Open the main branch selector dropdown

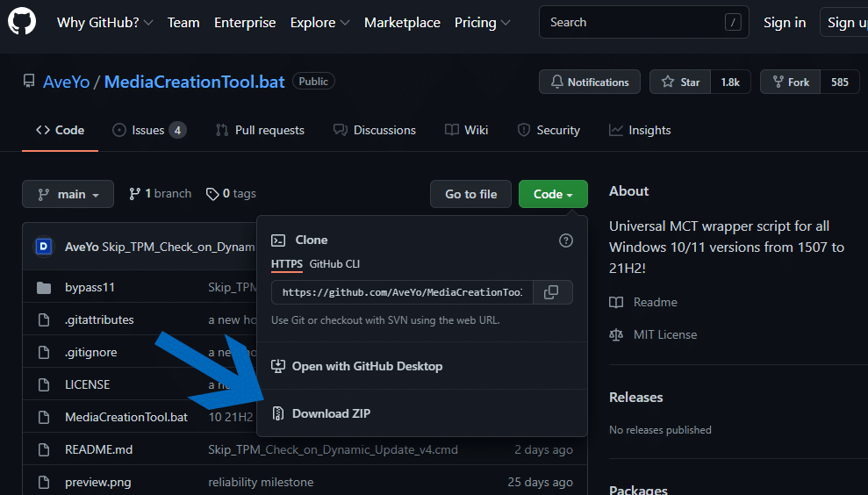(68, 194)
